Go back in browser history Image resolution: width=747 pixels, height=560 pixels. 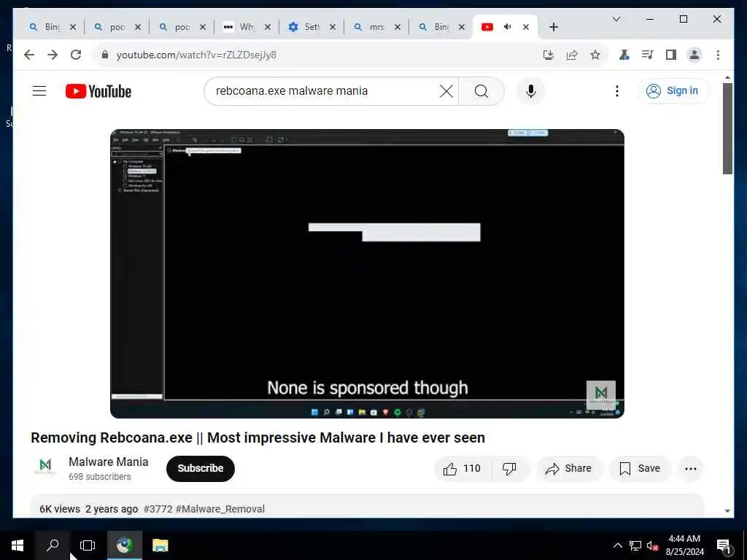tap(29, 55)
